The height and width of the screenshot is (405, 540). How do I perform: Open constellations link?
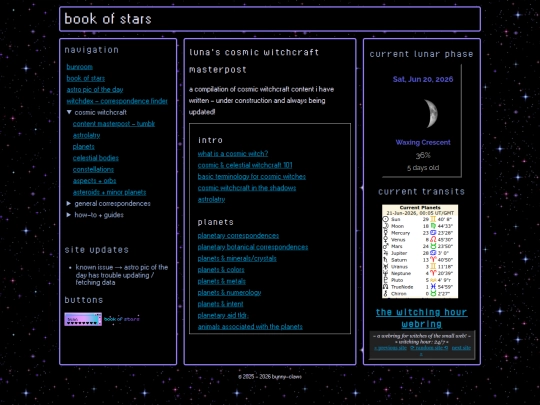click(93, 169)
